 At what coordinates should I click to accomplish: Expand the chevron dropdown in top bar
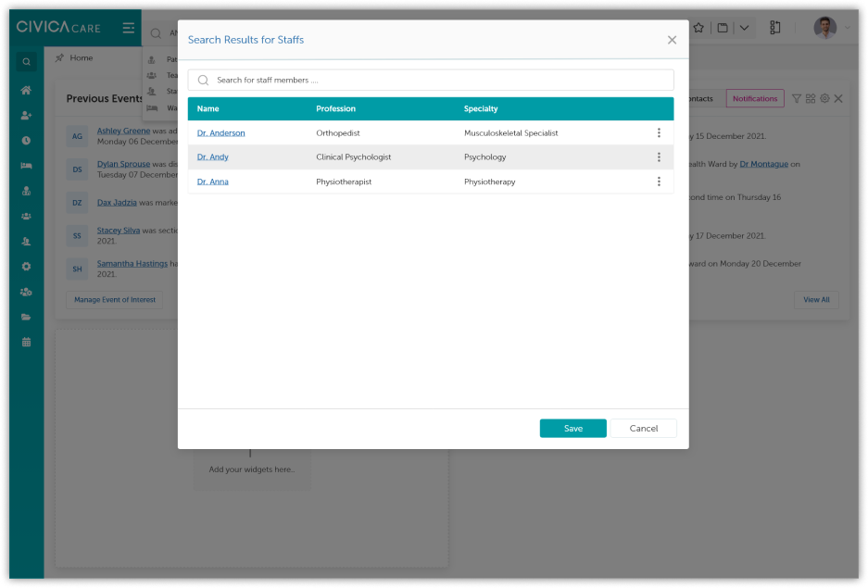(744, 28)
